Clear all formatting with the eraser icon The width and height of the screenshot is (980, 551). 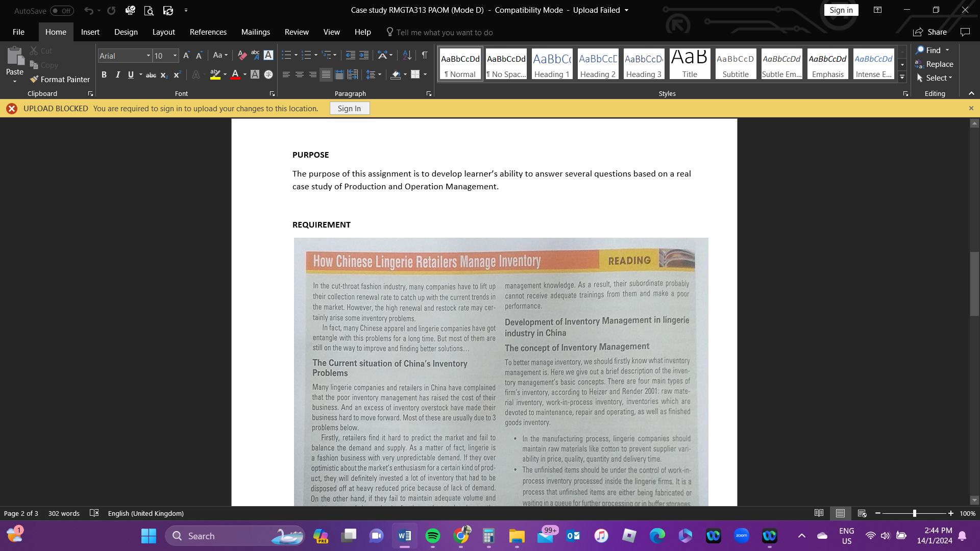coord(241,56)
